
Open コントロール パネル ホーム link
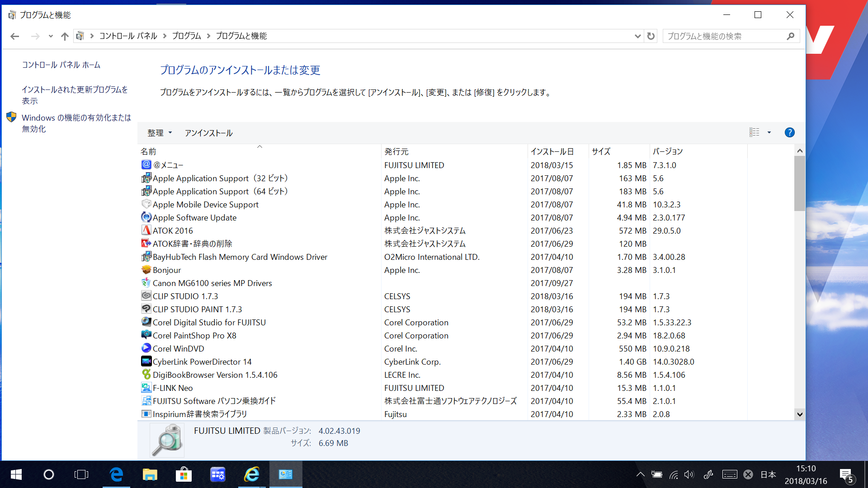coord(61,65)
